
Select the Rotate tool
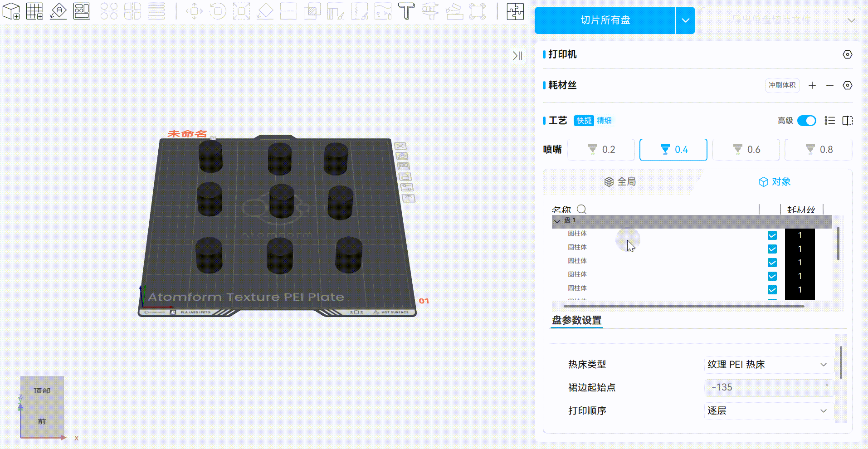pos(218,11)
